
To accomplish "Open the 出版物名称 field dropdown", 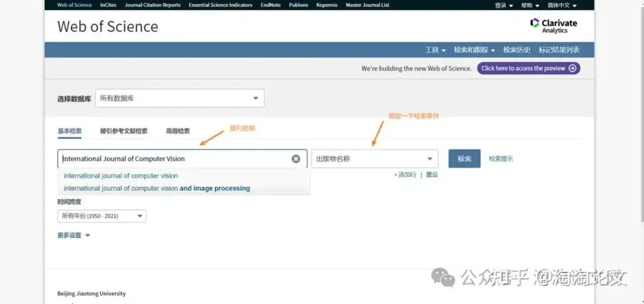I will coord(374,158).
